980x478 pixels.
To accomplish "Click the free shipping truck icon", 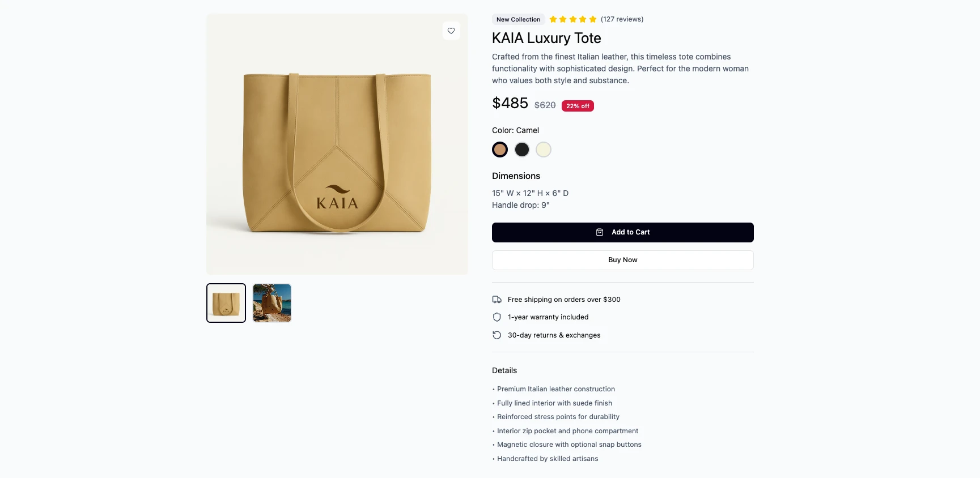I will (x=497, y=299).
